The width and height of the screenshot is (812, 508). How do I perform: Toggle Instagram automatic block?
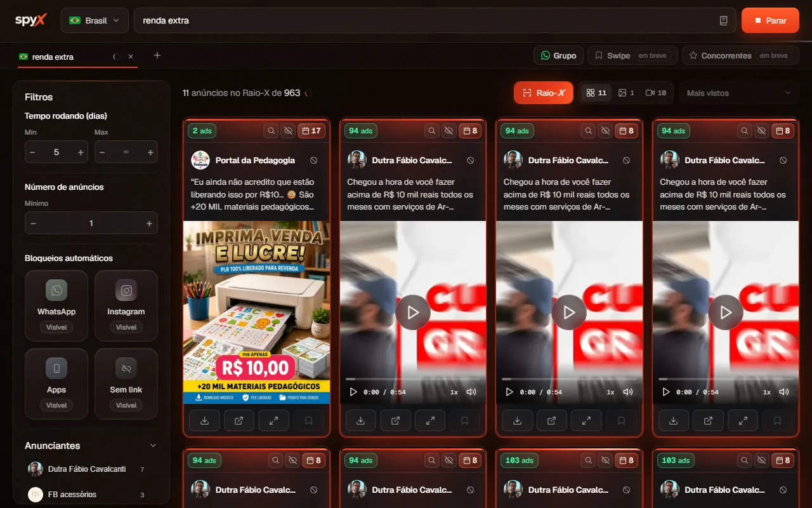(126, 306)
